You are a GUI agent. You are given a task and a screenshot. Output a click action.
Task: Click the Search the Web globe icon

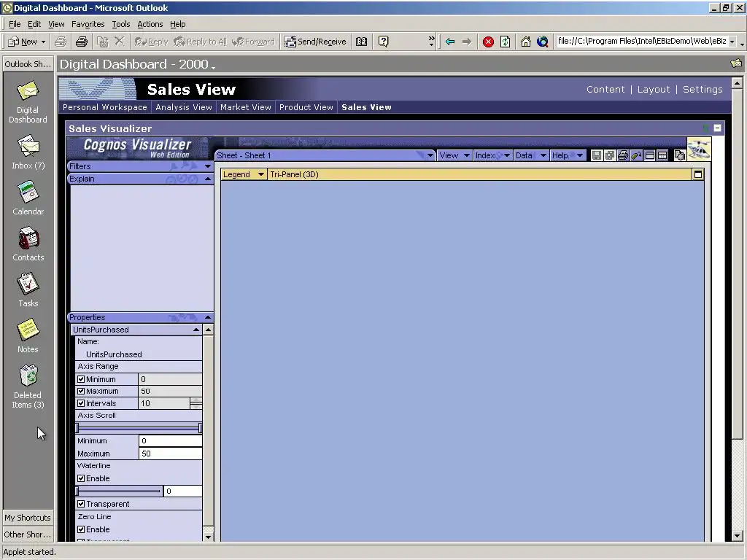[x=543, y=42]
